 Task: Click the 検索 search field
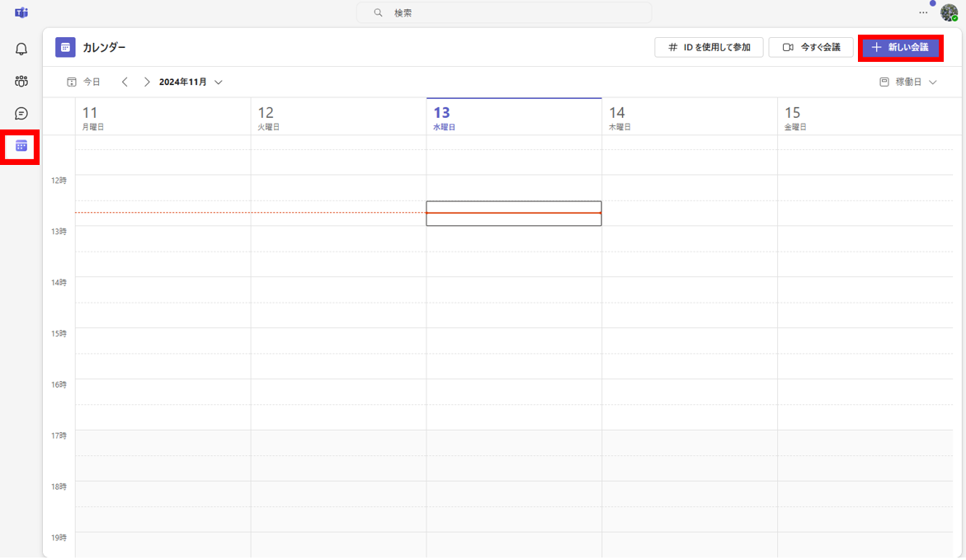point(503,13)
